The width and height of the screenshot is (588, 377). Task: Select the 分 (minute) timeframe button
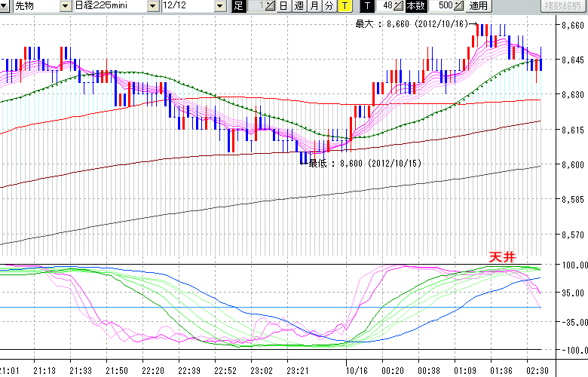coord(329,6)
